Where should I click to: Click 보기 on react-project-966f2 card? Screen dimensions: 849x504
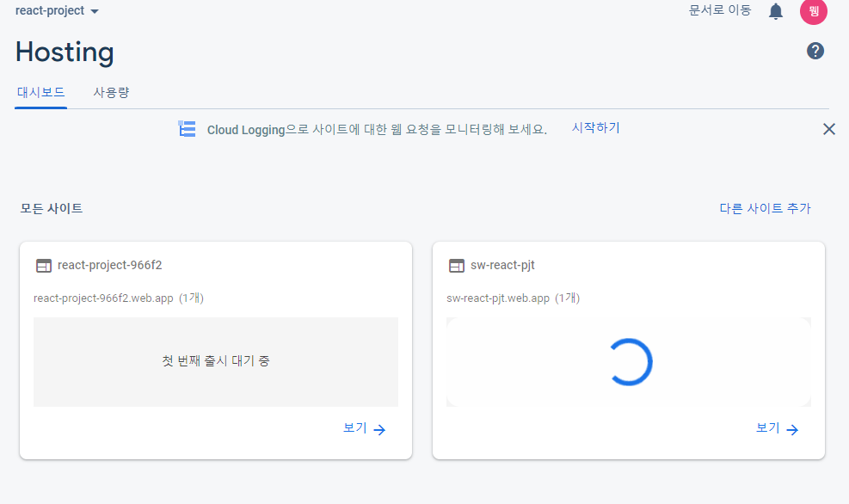(x=365, y=429)
